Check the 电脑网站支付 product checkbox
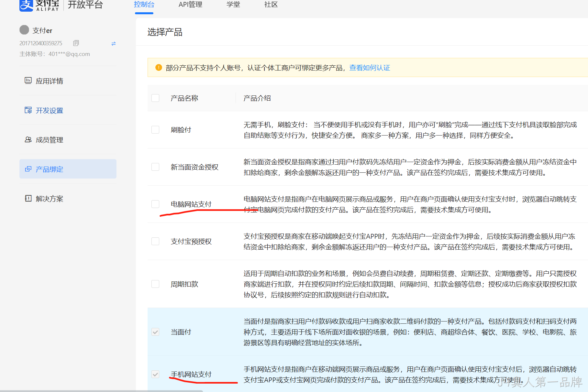The image size is (588, 392). pyautogui.click(x=155, y=204)
